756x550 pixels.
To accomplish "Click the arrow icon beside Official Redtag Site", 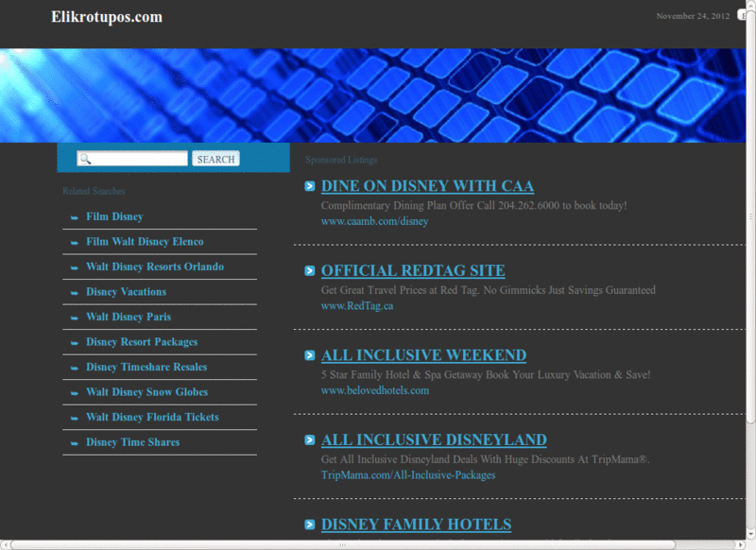I will (310, 271).
